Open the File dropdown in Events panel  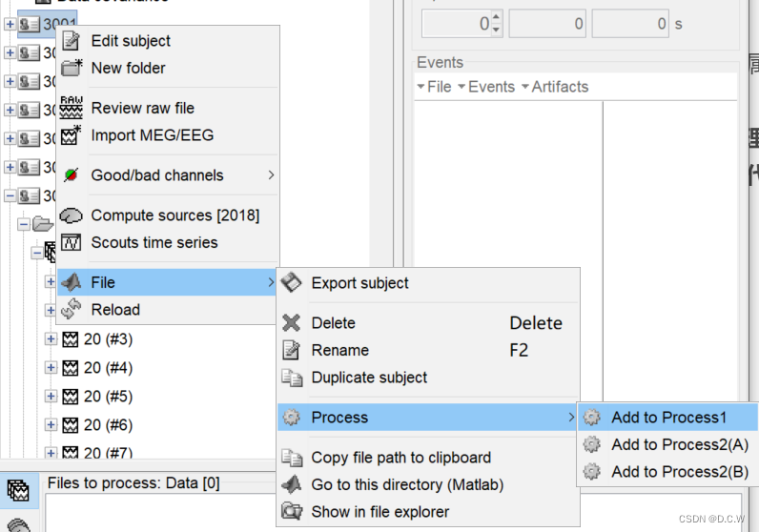pos(434,87)
